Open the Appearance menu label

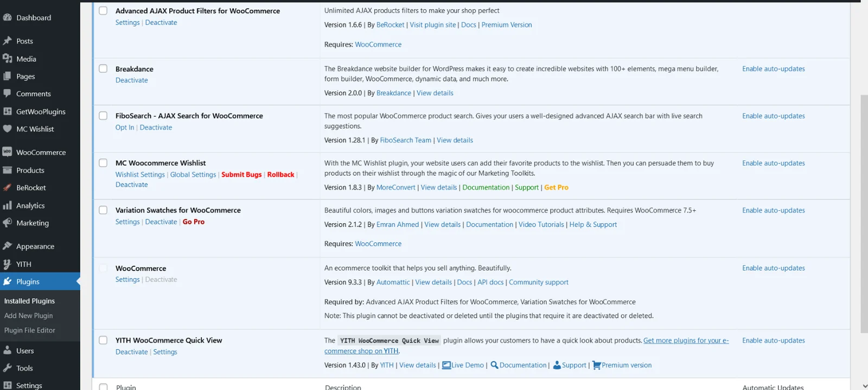pos(35,247)
